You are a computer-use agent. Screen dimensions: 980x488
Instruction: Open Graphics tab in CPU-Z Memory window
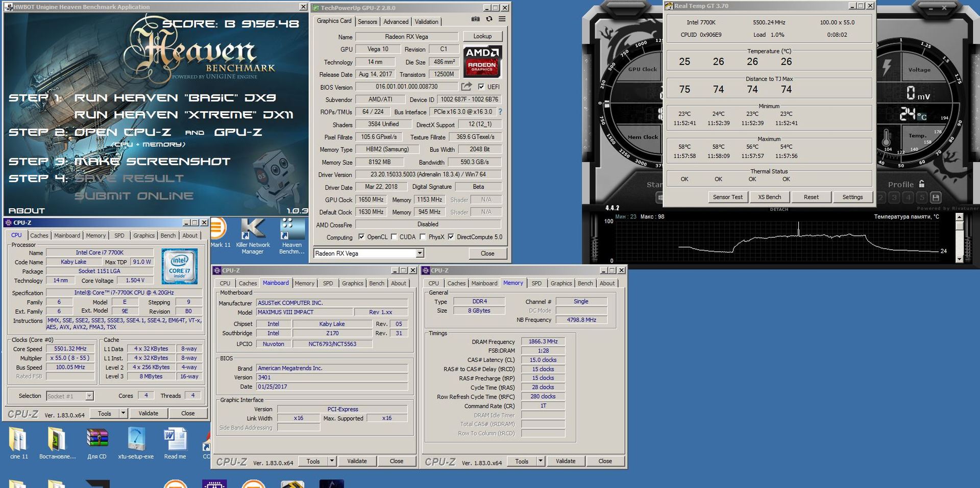coord(561,283)
